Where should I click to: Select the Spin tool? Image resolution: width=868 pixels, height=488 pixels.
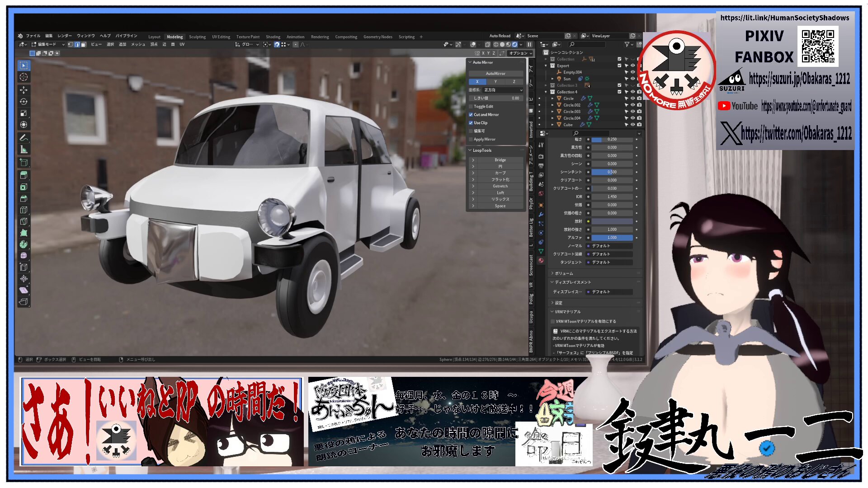click(24, 244)
